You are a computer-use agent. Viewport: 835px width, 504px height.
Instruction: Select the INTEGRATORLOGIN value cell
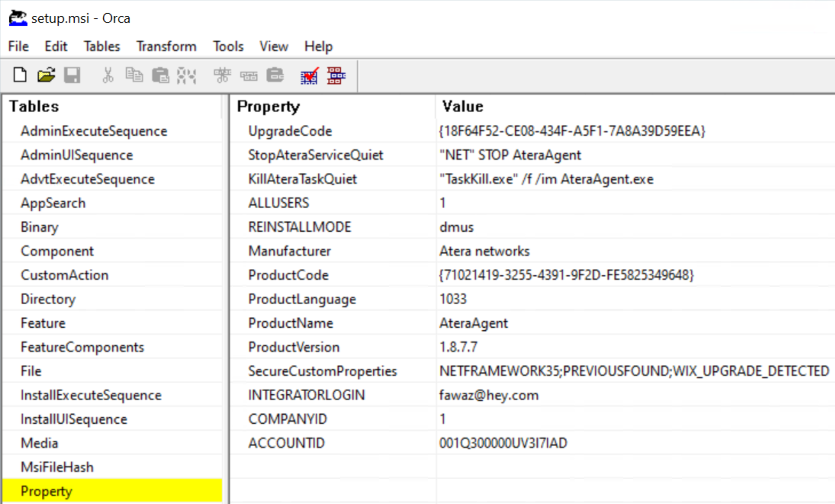click(489, 395)
